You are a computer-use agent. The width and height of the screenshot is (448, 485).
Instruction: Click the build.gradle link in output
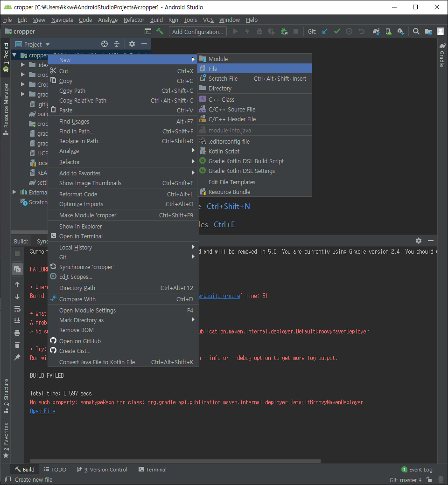(x=219, y=296)
